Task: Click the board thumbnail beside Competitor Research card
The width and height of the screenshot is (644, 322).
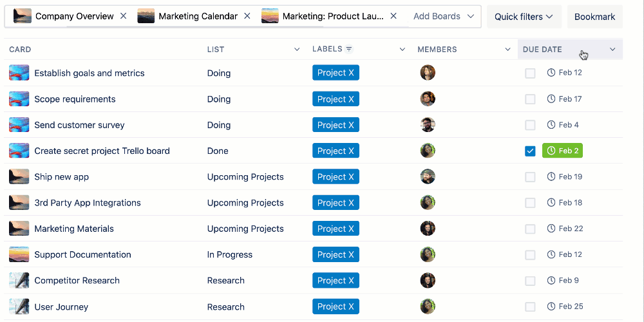Action: (19, 280)
